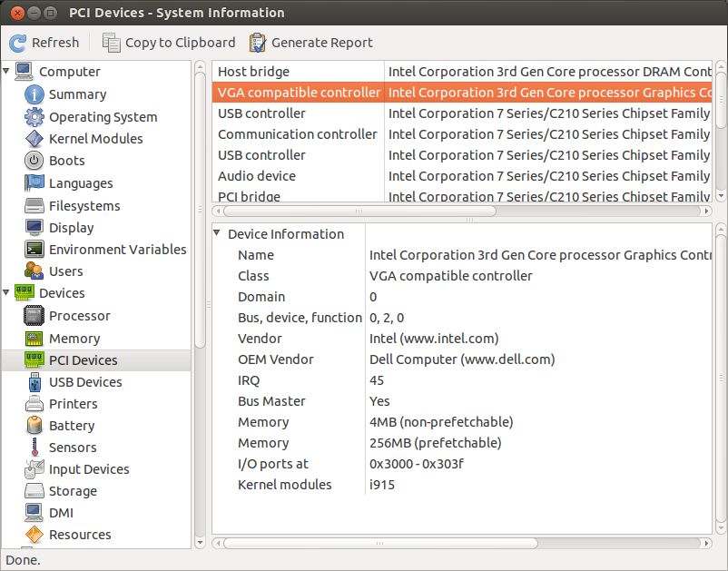Select the Sensors thermometer icon
Viewport: 728px width, 571px height.
click(x=34, y=448)
